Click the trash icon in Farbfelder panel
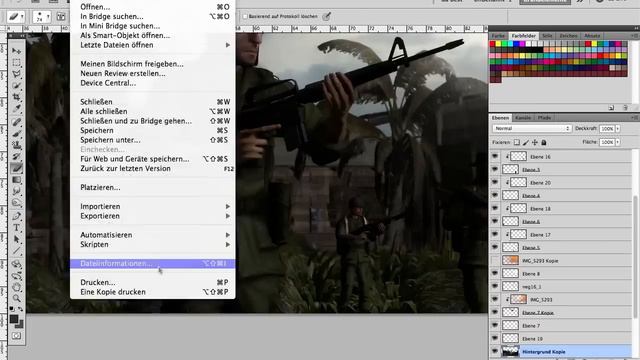640x360 pixels. coord(625,108)
